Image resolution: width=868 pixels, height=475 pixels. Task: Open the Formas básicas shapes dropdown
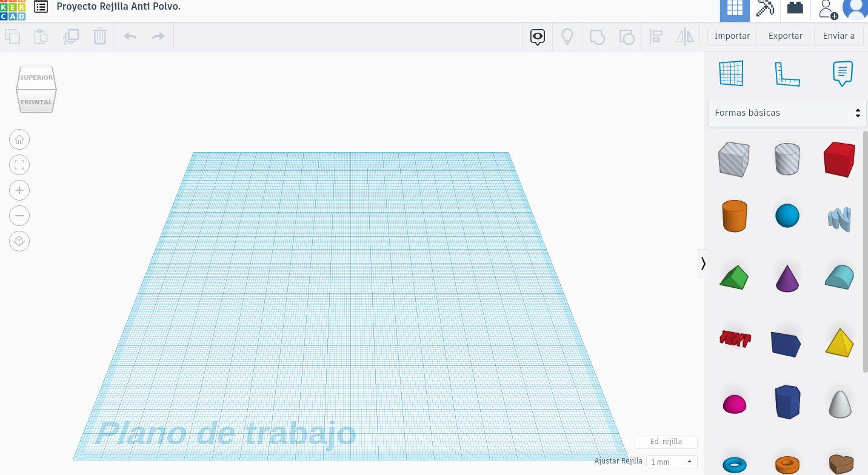[x=787, y=113]
